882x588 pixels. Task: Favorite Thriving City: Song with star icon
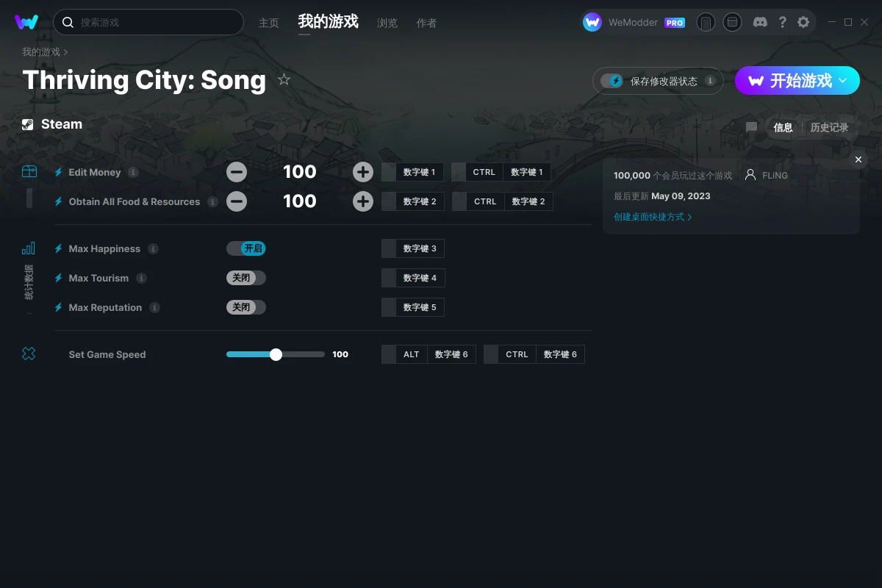(284, 79)
